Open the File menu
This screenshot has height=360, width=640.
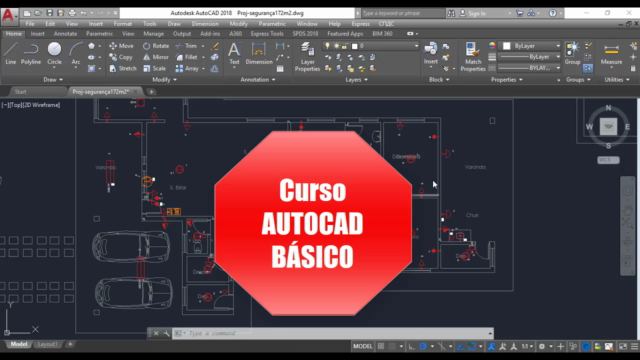click(30, 24)
